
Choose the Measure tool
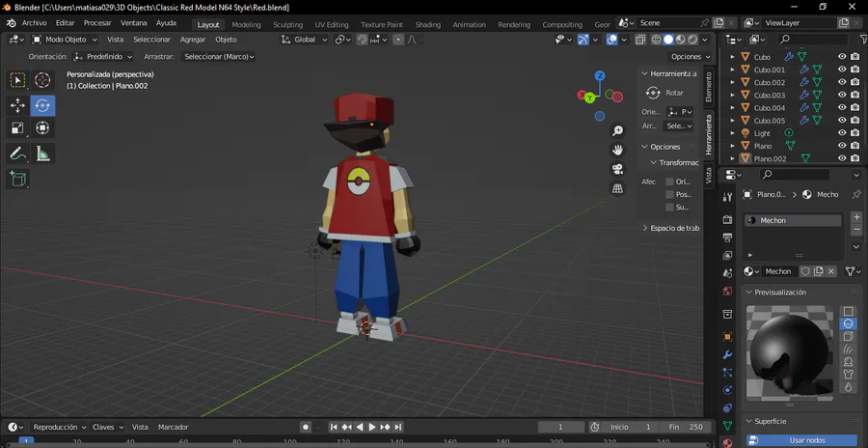point(42,154)
